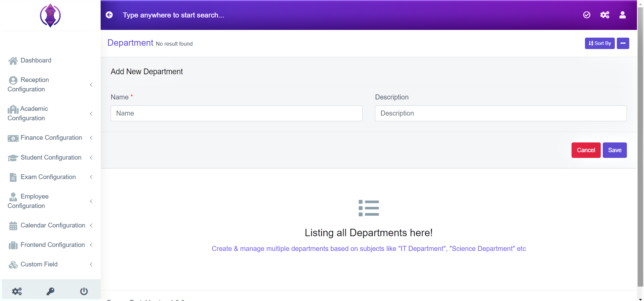Viewport: 644px width, 301px height.
Task: Click the app logo at top left
Action: point(50,15)
